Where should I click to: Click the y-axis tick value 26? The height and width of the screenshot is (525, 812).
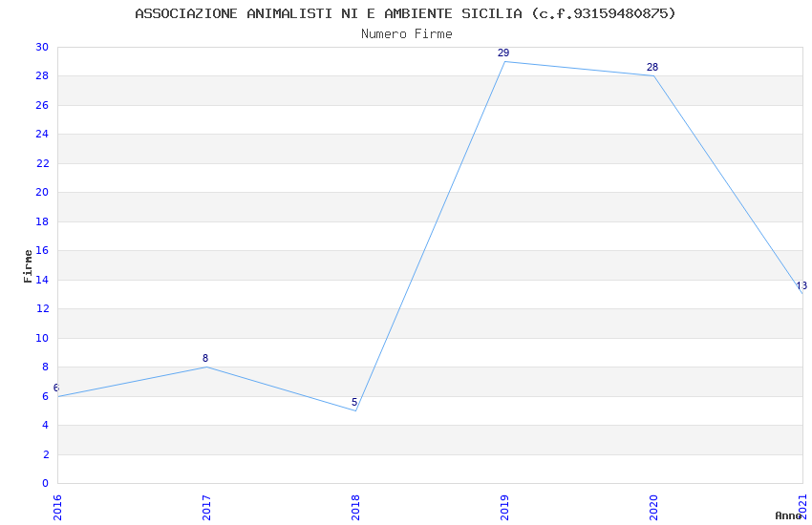pos(42,106)
